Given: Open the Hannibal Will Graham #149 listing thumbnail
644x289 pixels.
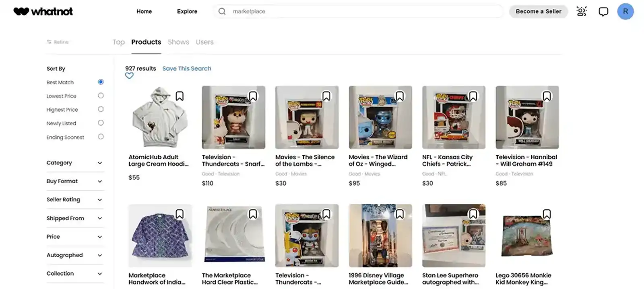Looking at the screenshot, I should (527, 117).
